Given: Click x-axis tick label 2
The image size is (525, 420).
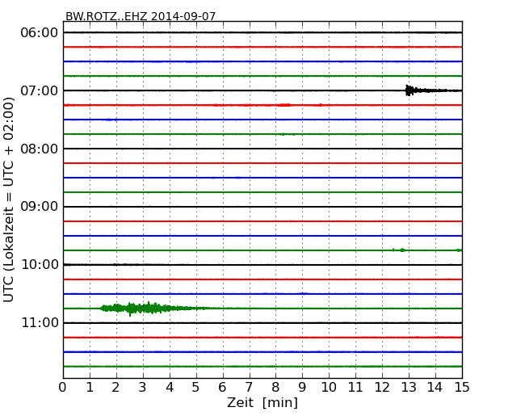Looking at the screenshot, I should (x=115, y=388).
